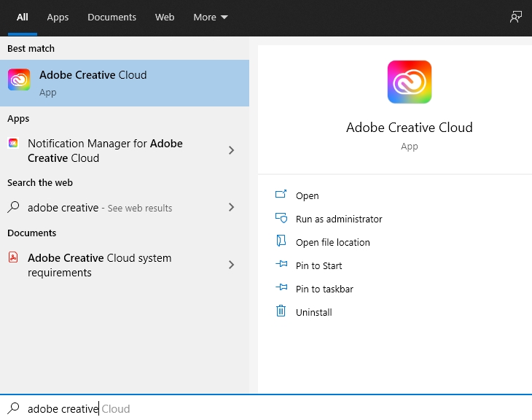Click the web search magnifier icon

click(13, 207)
